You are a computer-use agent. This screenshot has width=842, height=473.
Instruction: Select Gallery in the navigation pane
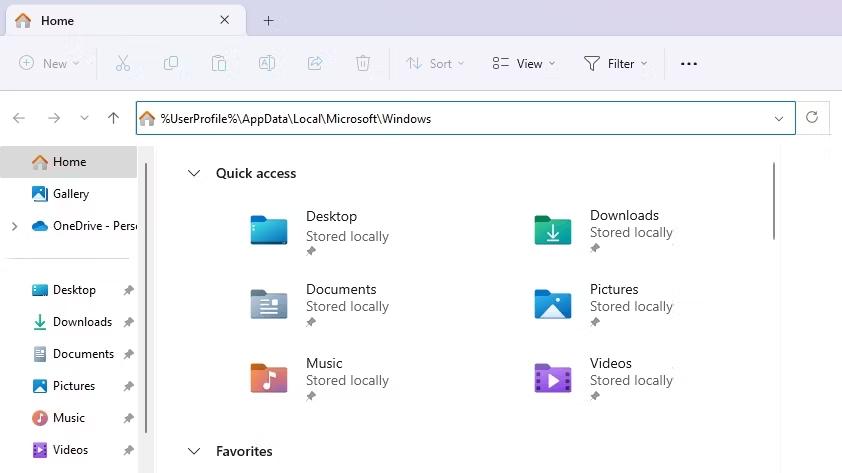click(x=70, y=194)
